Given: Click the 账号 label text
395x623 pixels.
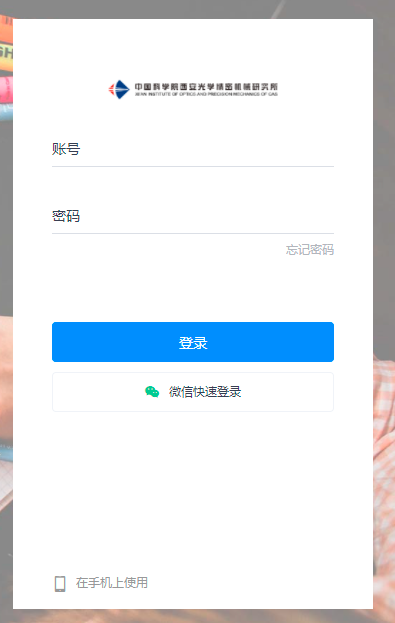Looking at the screenshot, I should [66, 149].
